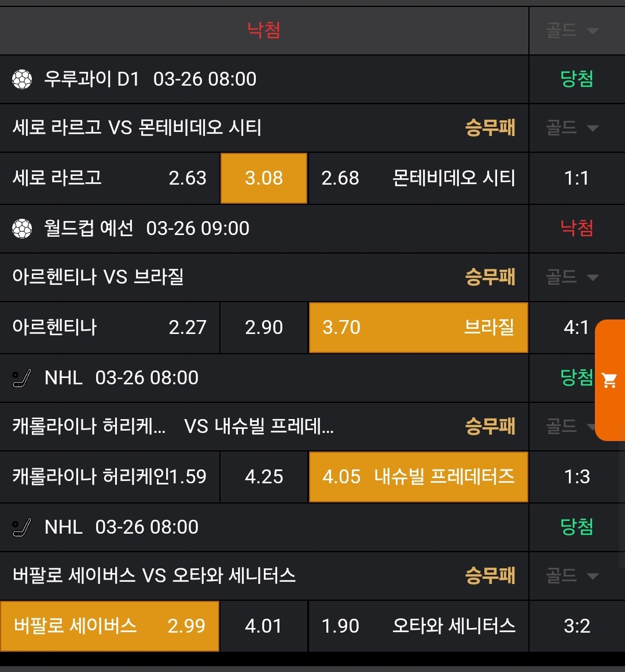
Task: Click the orange shopping cart icon
Action: (609, 380)
